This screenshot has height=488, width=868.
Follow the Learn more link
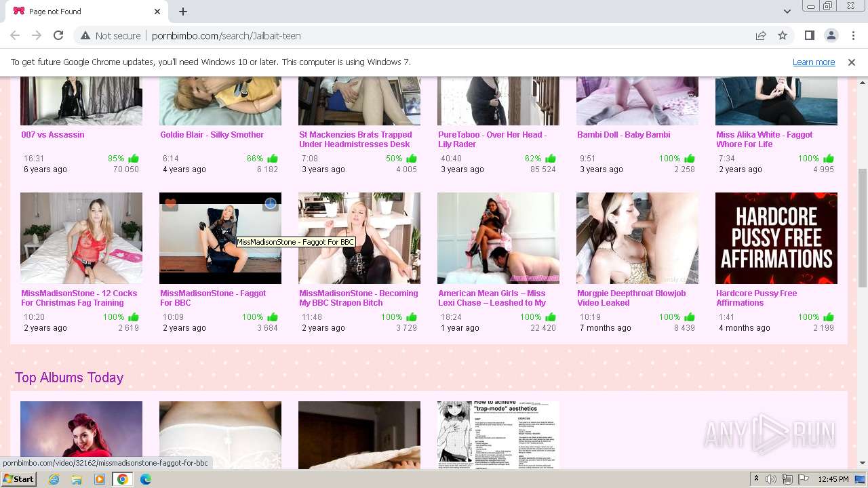point(814,62)
